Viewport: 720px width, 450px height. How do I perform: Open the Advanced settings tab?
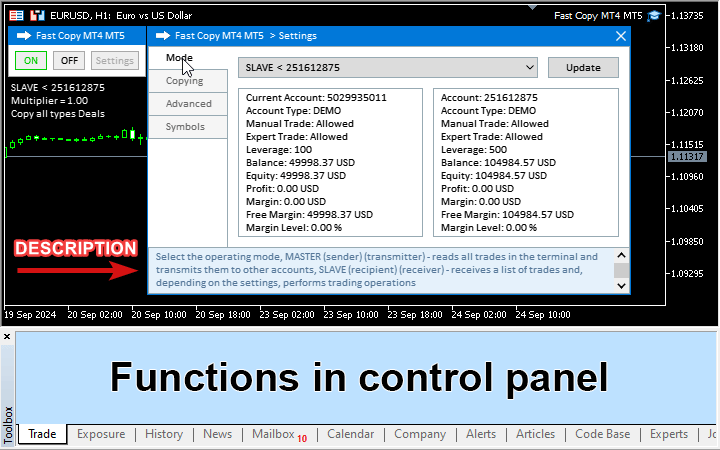tap(188, 104)
